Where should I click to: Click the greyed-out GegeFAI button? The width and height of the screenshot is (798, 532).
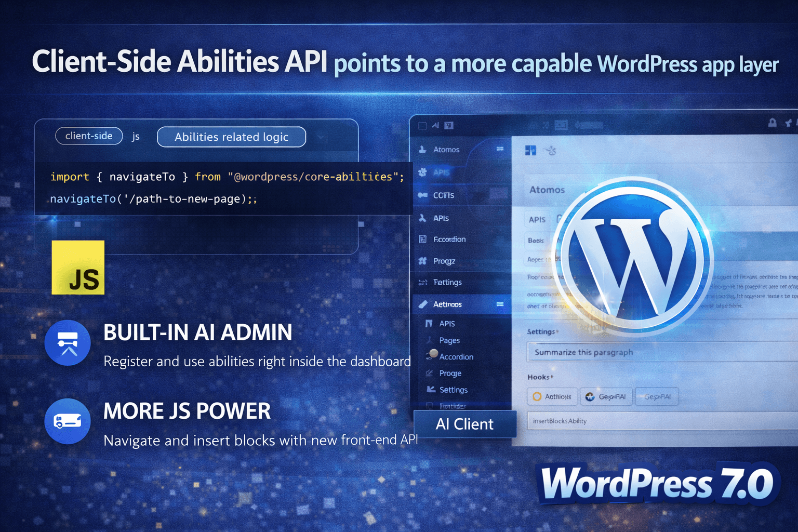(x=657, y=397)
